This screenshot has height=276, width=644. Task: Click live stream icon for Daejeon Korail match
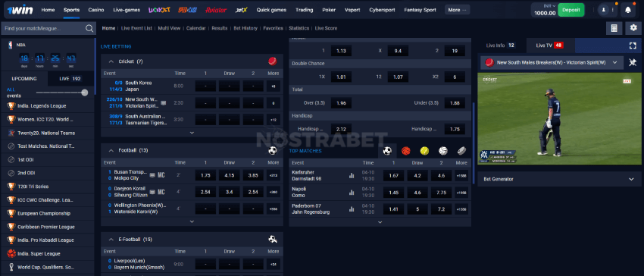(x=152, y=192)
